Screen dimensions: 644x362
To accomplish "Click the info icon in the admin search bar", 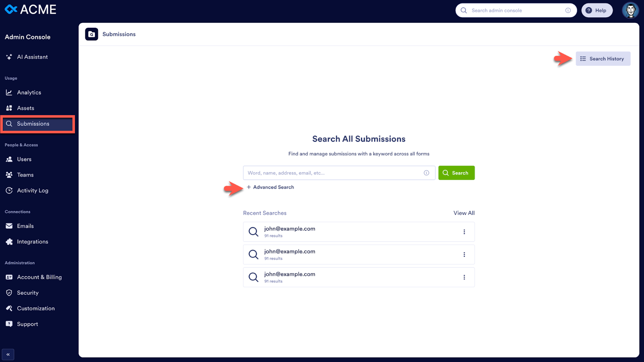I will pos(568,10).
